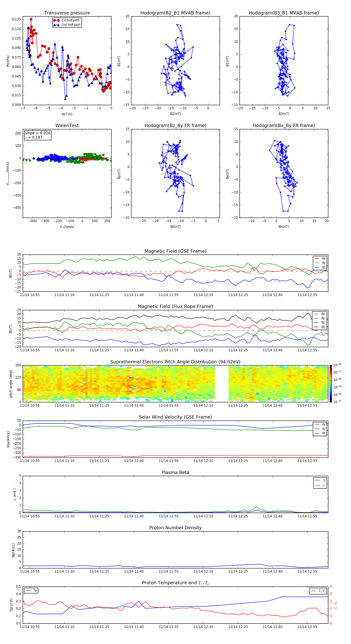Click the "Transverse pressure" plot title
Screen dimensions: 351x644
pos(67,13)
